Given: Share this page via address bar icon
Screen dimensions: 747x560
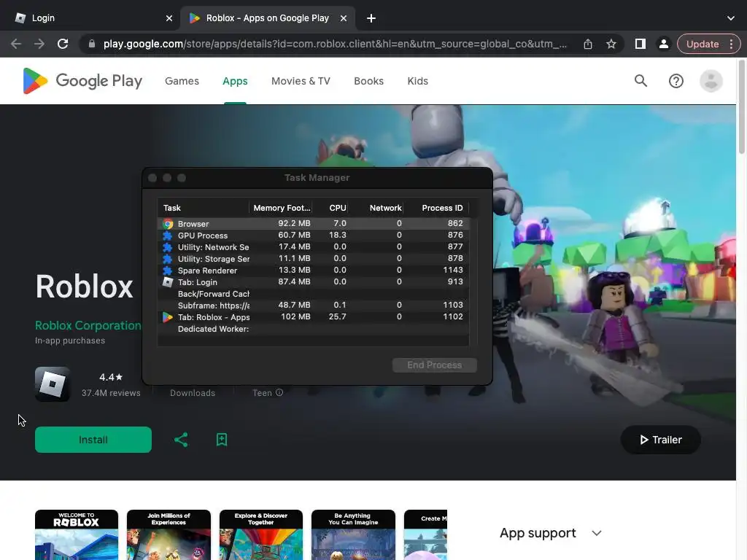Looking at the screenshot, I should tap(588, 44).
